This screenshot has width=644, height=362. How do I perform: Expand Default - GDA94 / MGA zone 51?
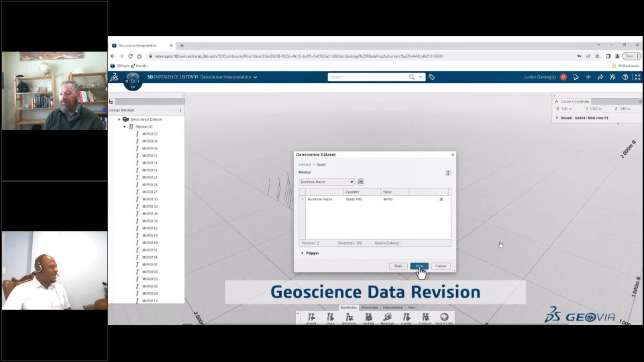pyautogui.click(x=557, y=118)
